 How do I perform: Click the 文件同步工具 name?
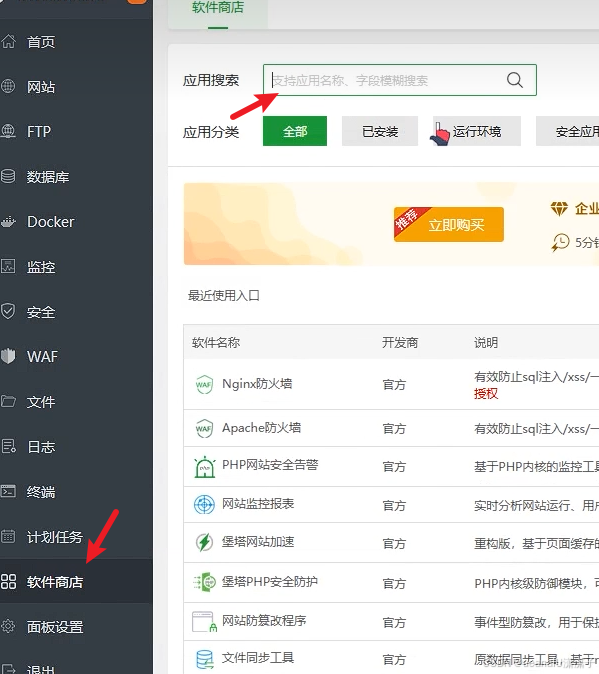pyautogui.click(x=258, y=658)
